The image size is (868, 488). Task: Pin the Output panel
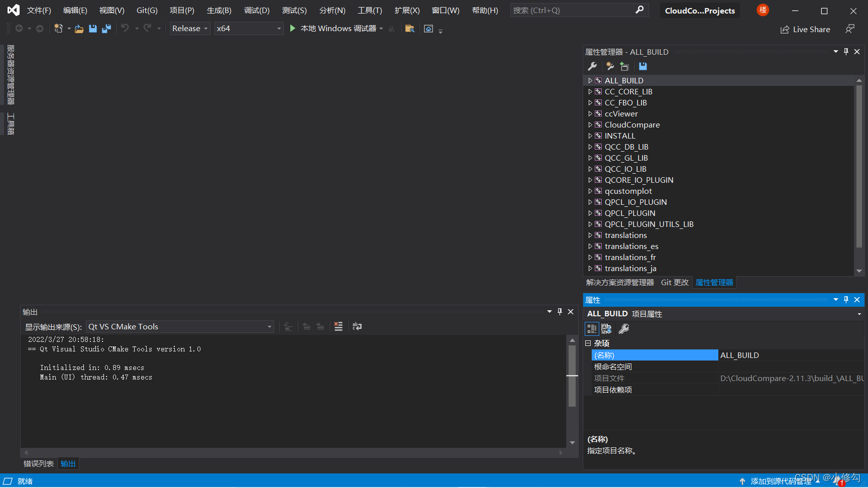(560, 312)
